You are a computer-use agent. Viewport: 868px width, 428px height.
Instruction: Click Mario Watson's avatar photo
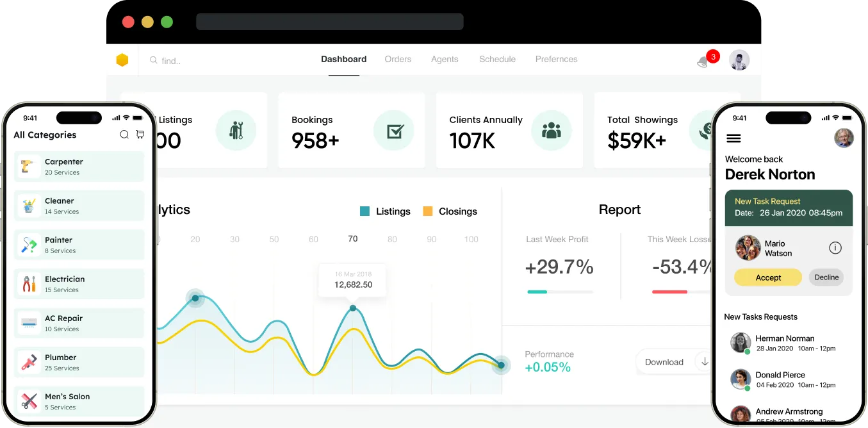coord(748,248)
